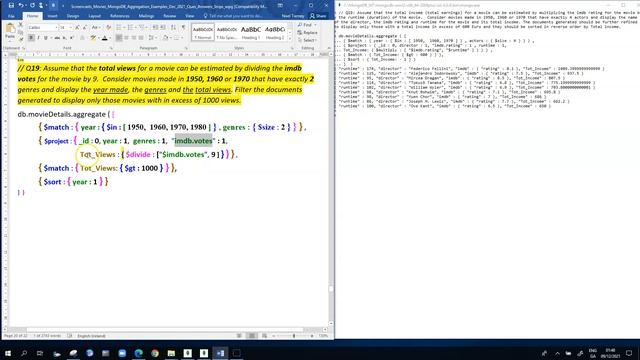Open Microsoft Edge from taskbar
Viewport: 640px width, 360px height.
[x=138, y=353]
